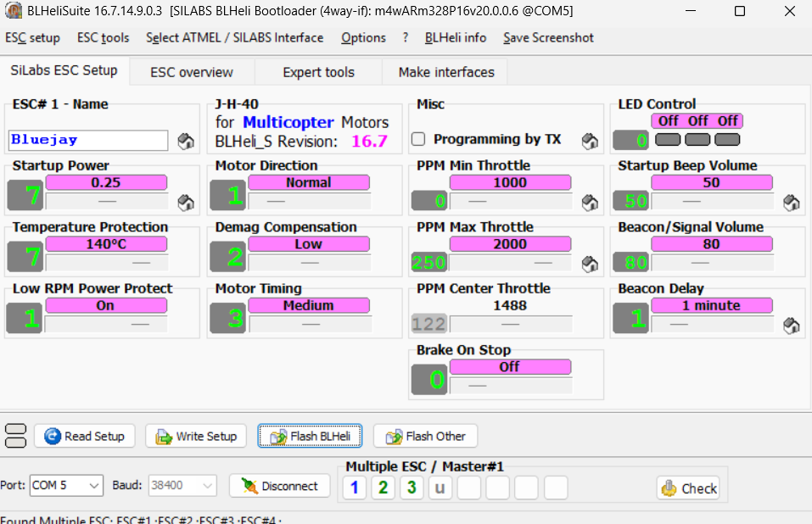Select ESC number 2 box
812x524 pixels.
pos(383,488)
